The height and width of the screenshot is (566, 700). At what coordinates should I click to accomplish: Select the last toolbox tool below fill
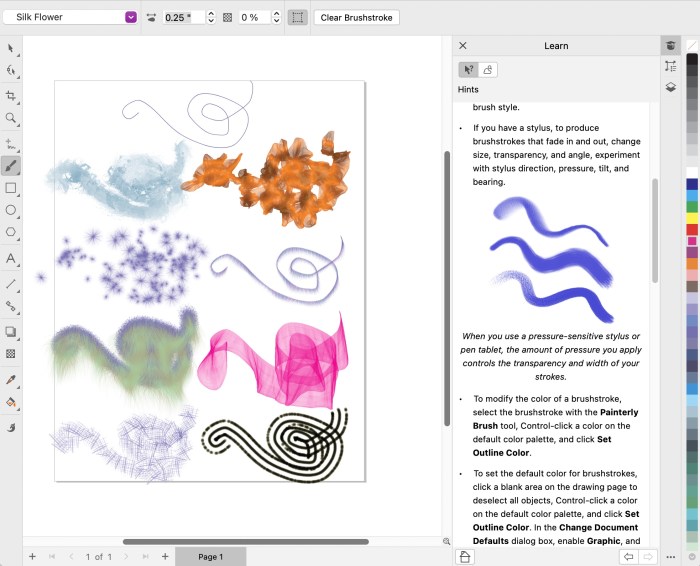[11, 428]
